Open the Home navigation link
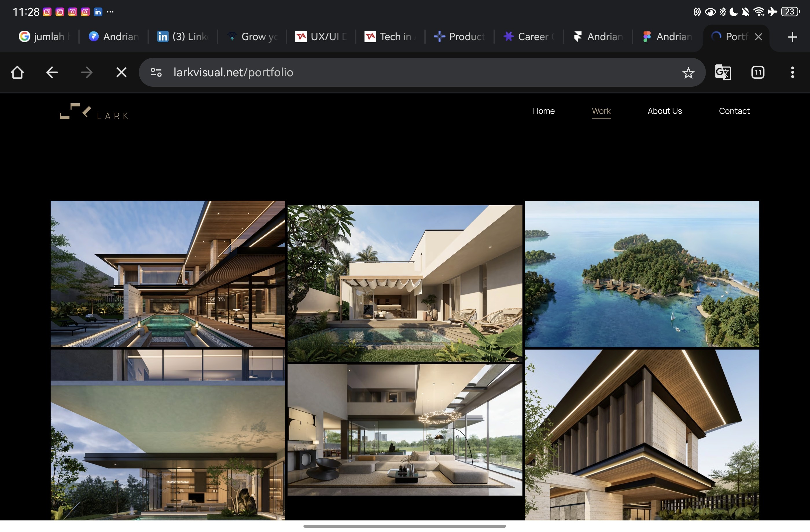 544,111
